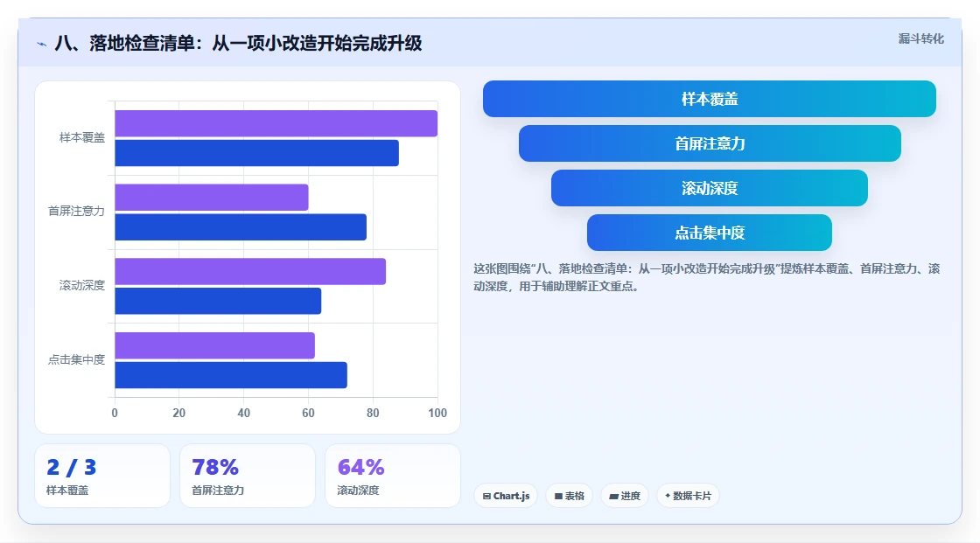The height and width of the screenshot is (543, 980).
Task: Click the 0 tick on the x-axis
Action: tap(115, 413)
